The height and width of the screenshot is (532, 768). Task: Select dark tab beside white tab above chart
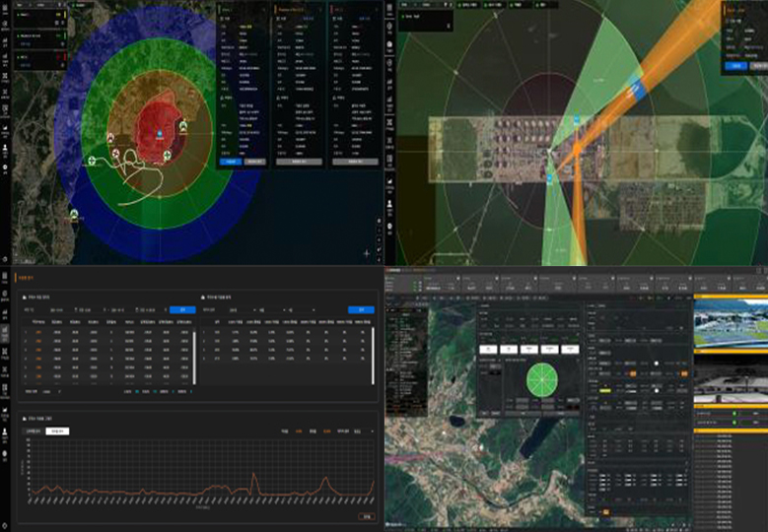click(34, 432)
